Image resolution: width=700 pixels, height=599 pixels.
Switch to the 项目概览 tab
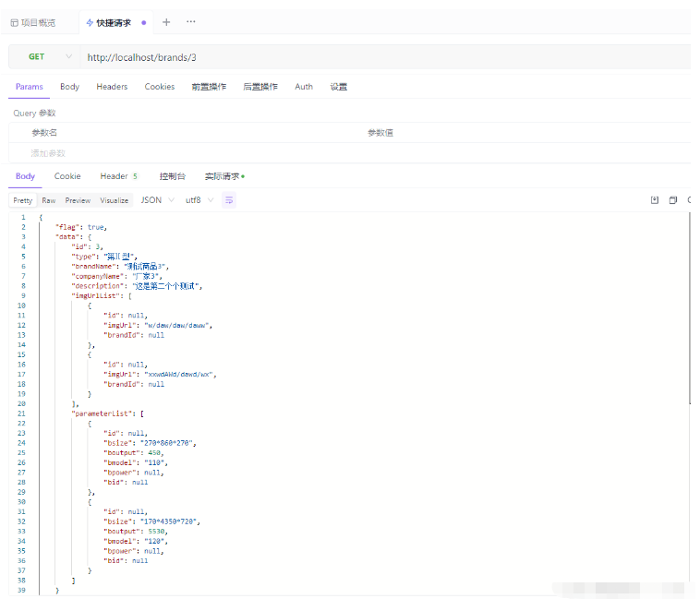coord(33,23)
